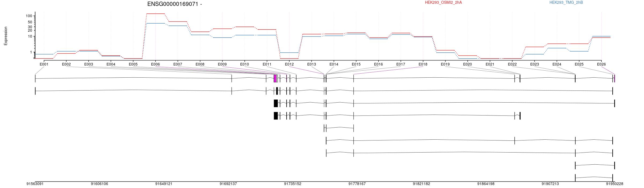Click genomic coordinate 91907213

tap(550, 184)
